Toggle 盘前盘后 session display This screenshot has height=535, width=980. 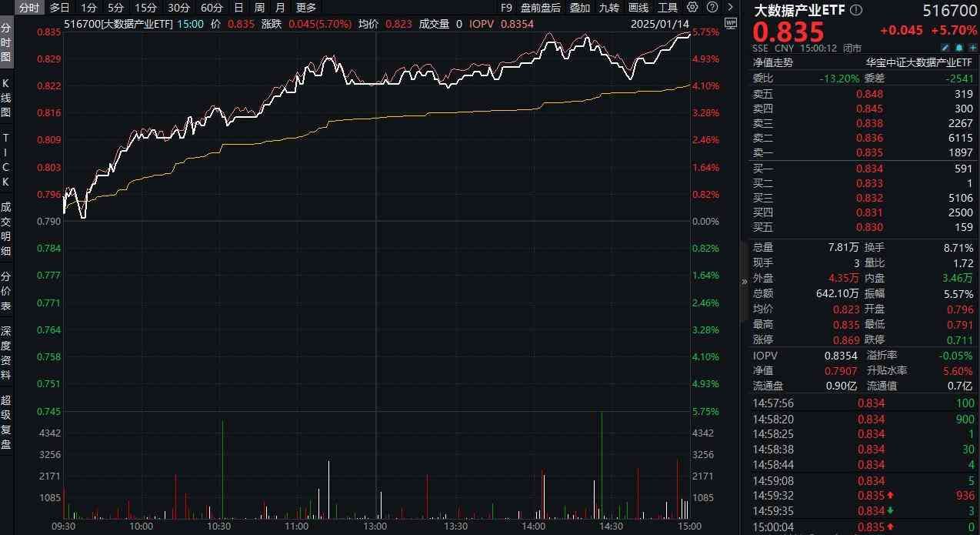click(541, 8)
